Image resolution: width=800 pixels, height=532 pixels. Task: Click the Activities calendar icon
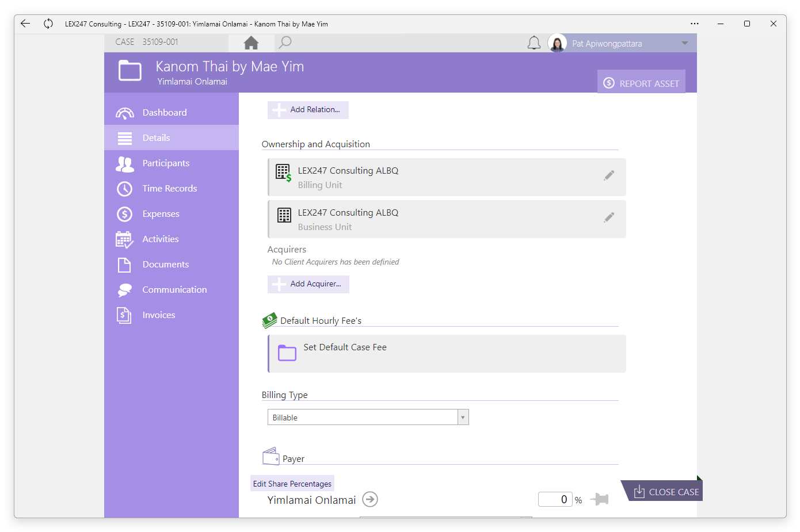pyautogui.click(x=125, y=240)
